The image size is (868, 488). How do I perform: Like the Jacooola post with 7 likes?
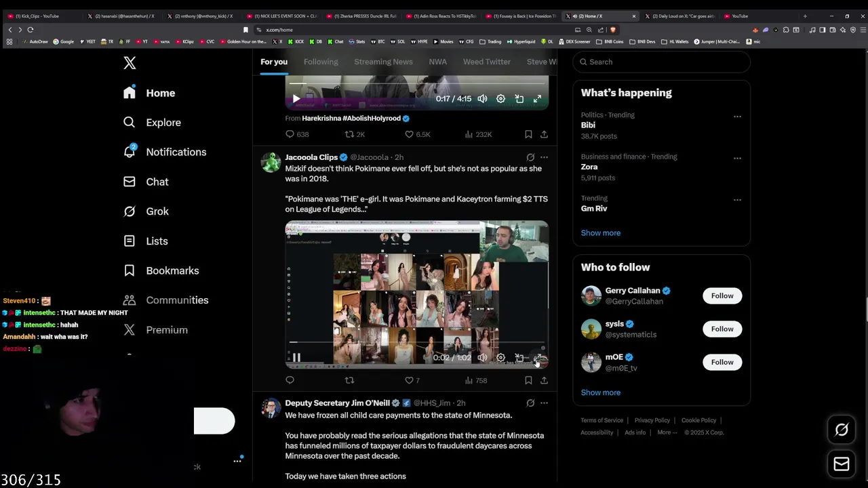click(412, 380)
